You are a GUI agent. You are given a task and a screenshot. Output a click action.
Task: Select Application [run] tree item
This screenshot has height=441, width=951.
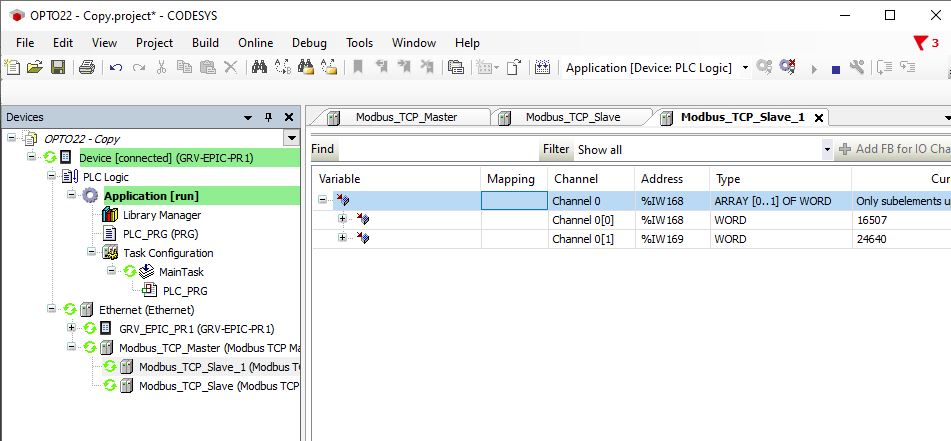click(x=151, y=196)
